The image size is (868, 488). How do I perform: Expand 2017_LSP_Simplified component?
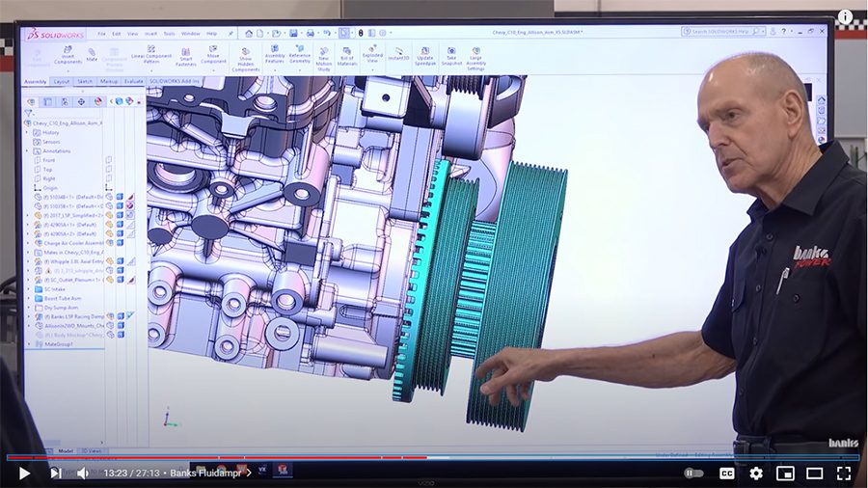tap(28, 215)
